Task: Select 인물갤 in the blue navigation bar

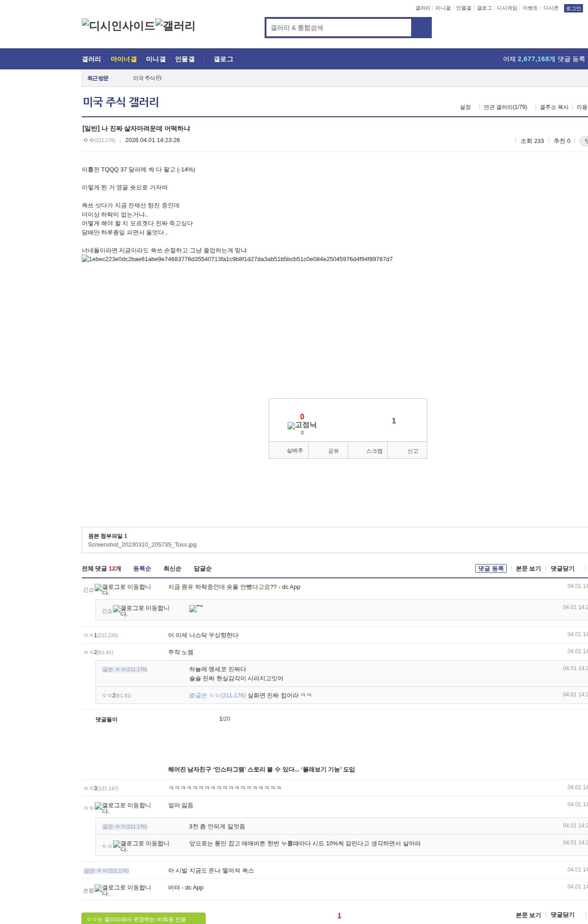Action: (185, 59)
